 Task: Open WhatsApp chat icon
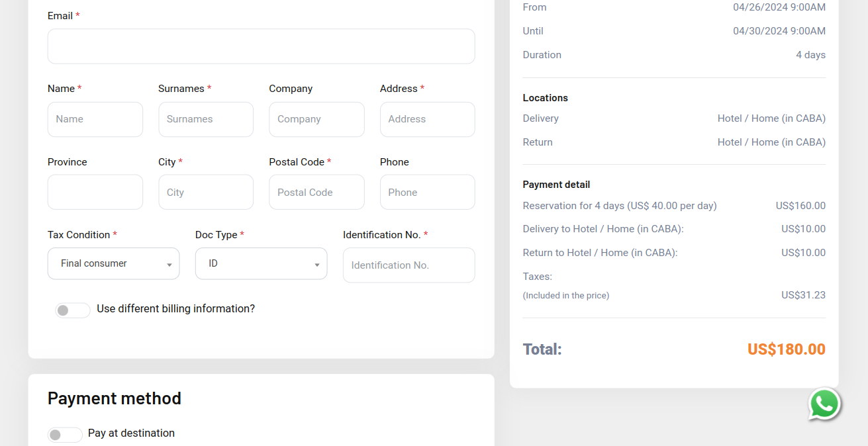(x=824, y=404)
